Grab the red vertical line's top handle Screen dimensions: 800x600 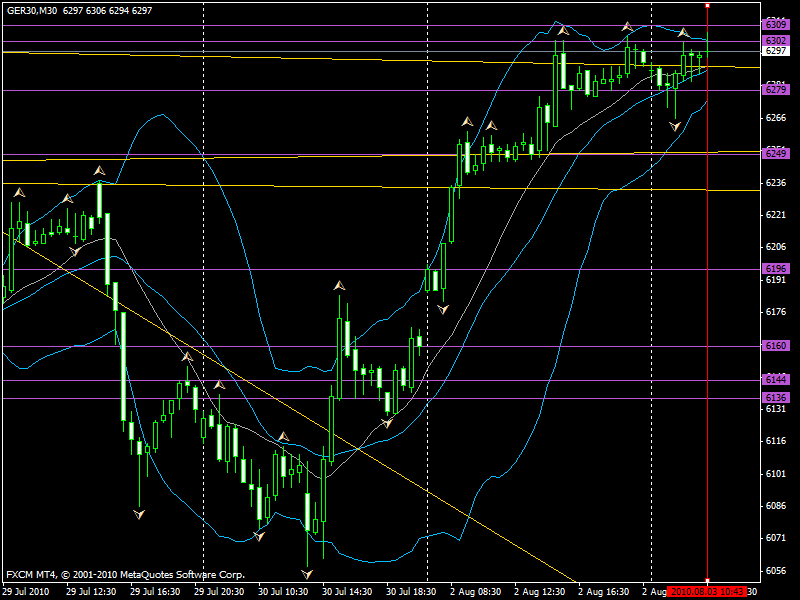tap(707, 6)
